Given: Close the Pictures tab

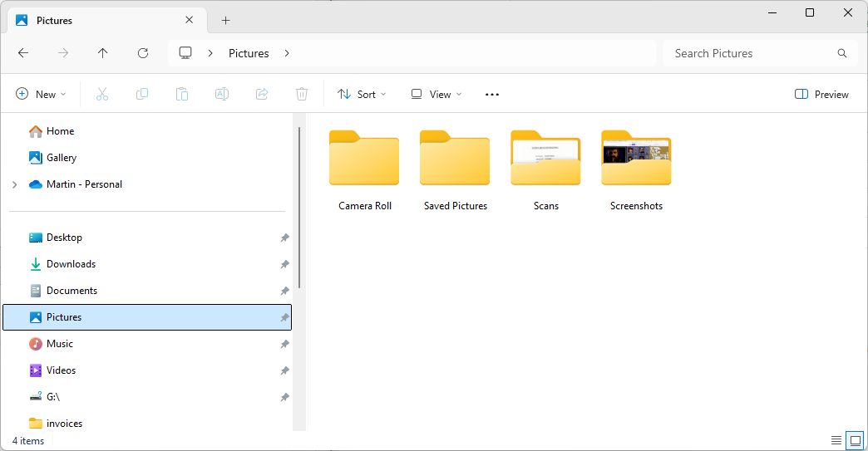Looking at the screenshot, I should 190,20.
